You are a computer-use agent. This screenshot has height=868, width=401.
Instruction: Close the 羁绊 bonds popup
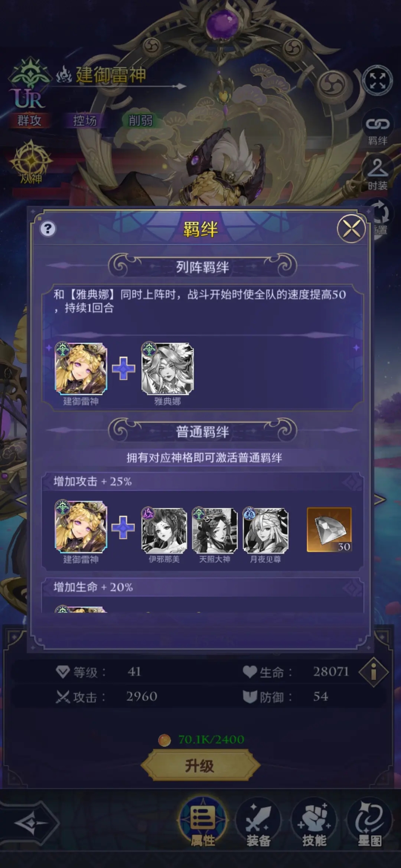[351, 228]
